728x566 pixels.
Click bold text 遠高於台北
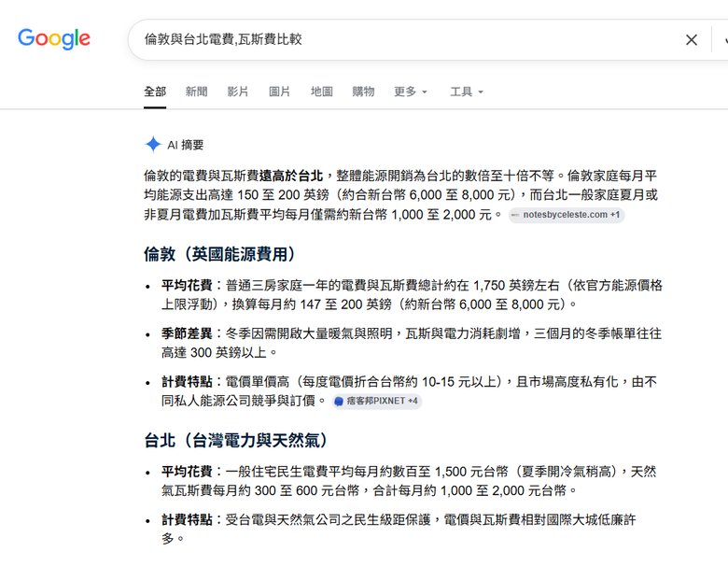click(x=291, y=176)
